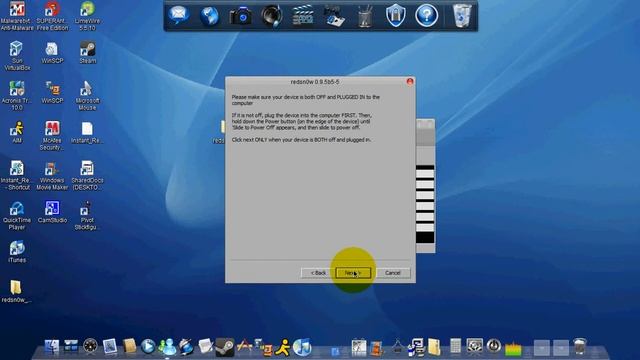Viewport: 640px width, 360px height.
Task: Select iTunes desktop icon
Action: (17, 251)
